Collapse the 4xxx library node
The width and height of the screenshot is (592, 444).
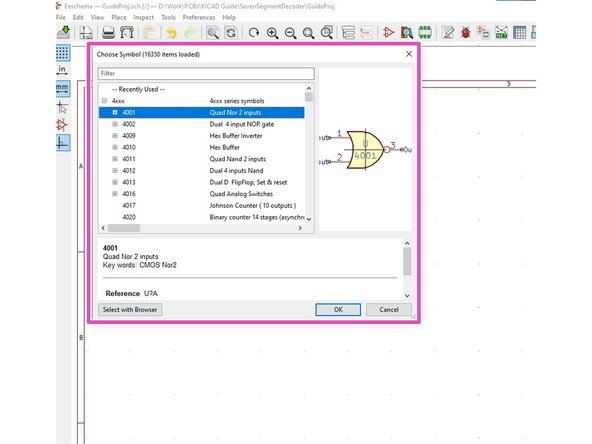click(104, 101)
